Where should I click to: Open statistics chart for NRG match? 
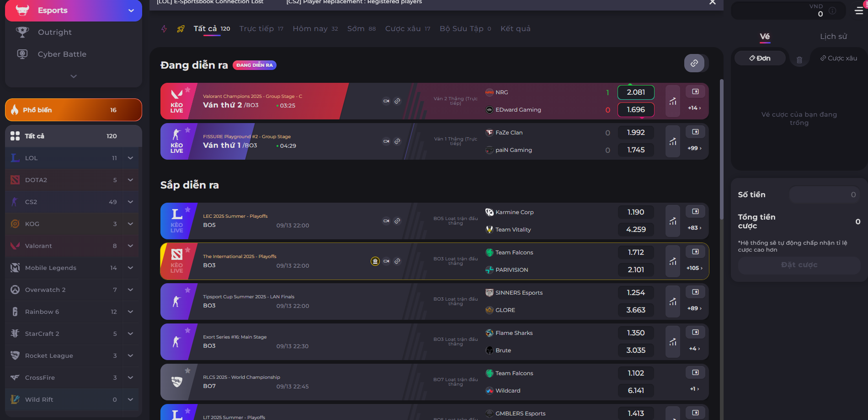tap(673, 101)
